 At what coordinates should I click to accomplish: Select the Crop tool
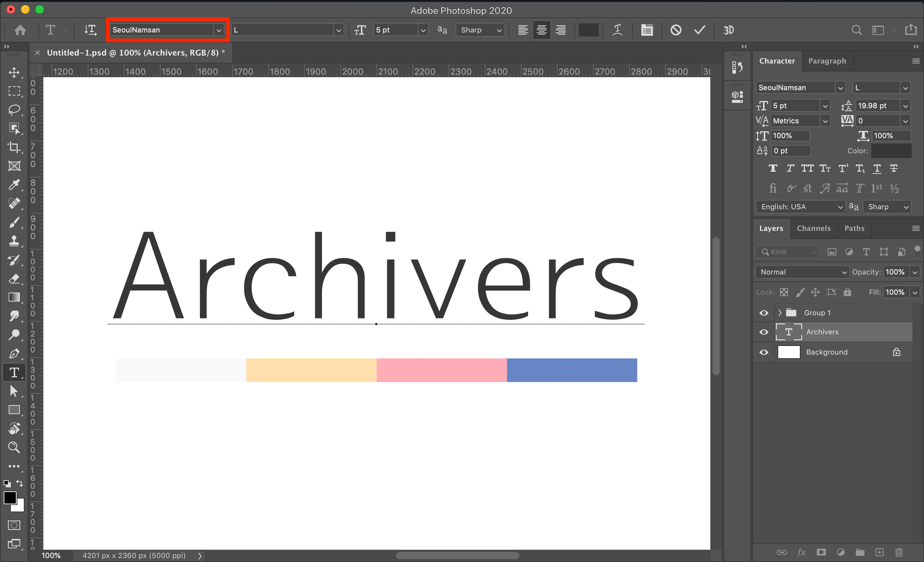pos(14,147)
